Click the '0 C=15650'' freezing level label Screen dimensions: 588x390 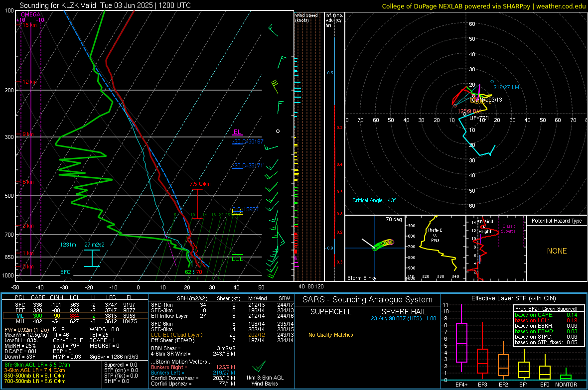pyautogui.click(x=246, y=209)
